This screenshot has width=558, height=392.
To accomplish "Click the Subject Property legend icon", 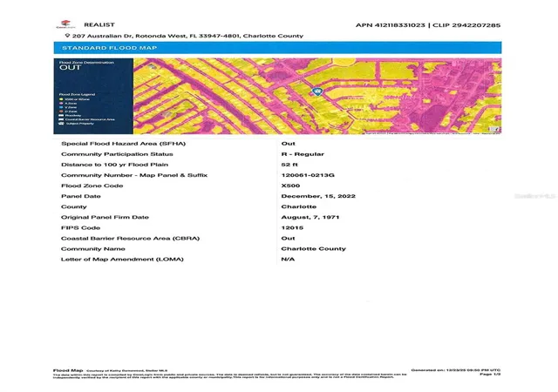I will click(x=61, y=124).
